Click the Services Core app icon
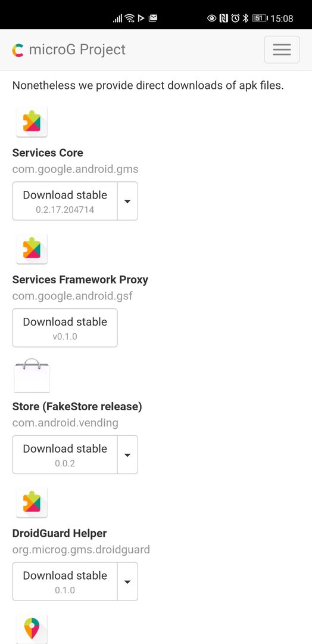This screenshot has width=312, height=644. tap(32, 122)
